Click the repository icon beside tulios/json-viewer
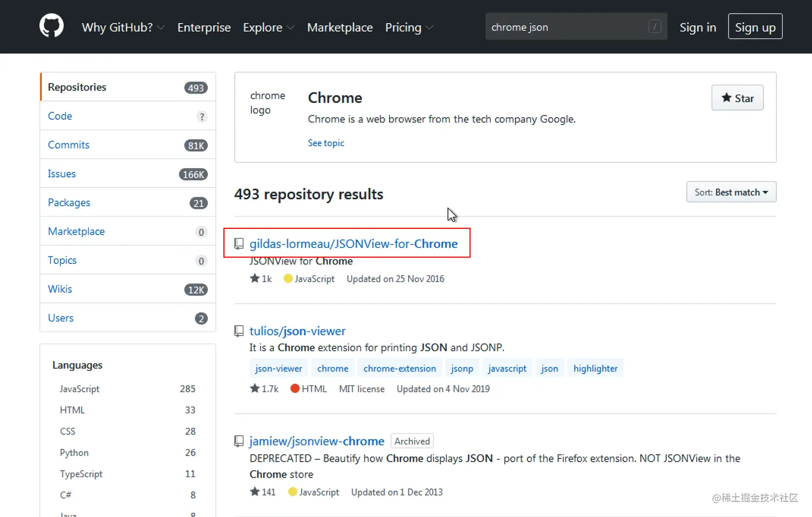The width and height of the screenshot is (812, 517). pyautogui.click(x=239, y=331)
